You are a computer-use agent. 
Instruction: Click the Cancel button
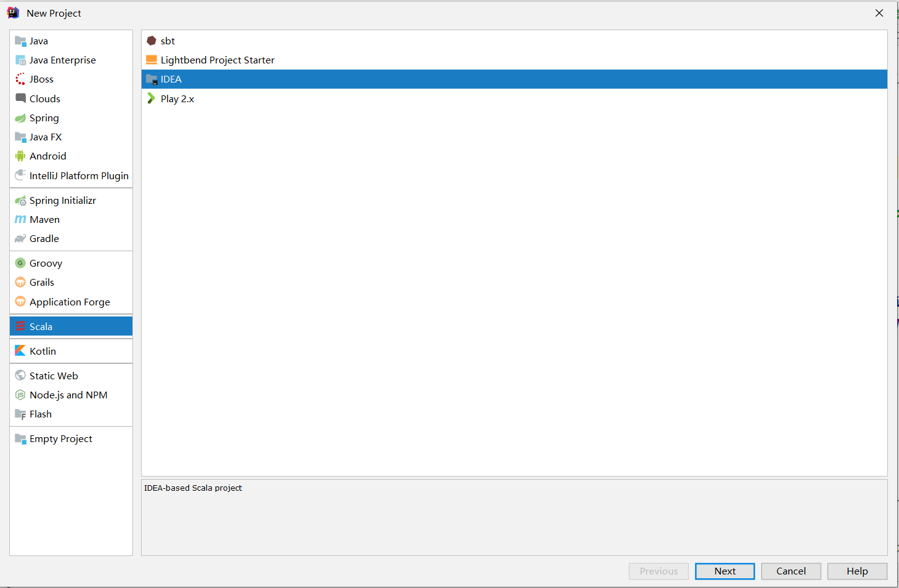(791, 571)
